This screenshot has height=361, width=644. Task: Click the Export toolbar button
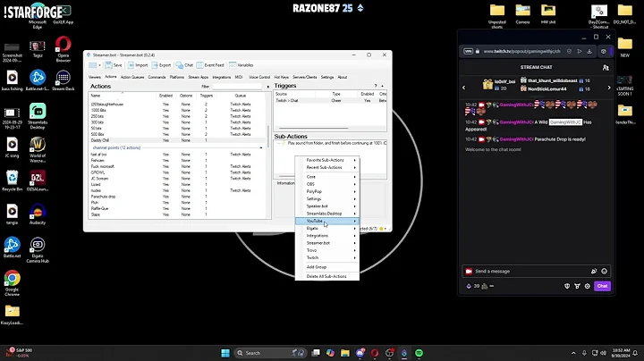pyautogui.click(x=161, y=65)
